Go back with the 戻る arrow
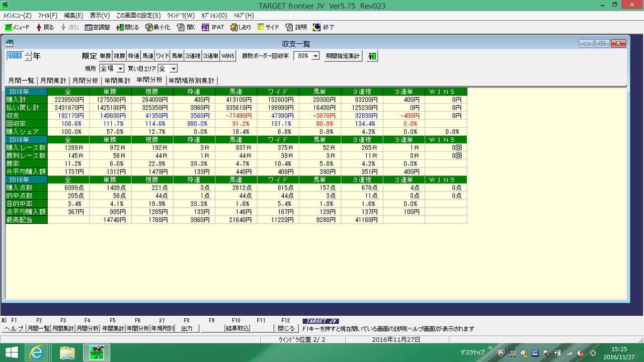The height and width of the screenshot is (362, 644). click(x=44, y=27)
